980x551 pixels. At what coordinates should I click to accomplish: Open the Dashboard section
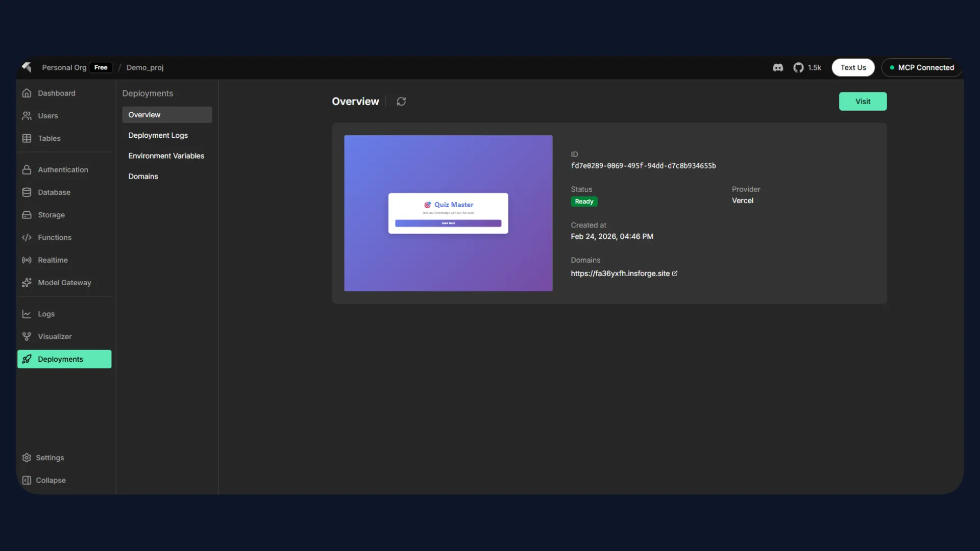tap(56, 93)
